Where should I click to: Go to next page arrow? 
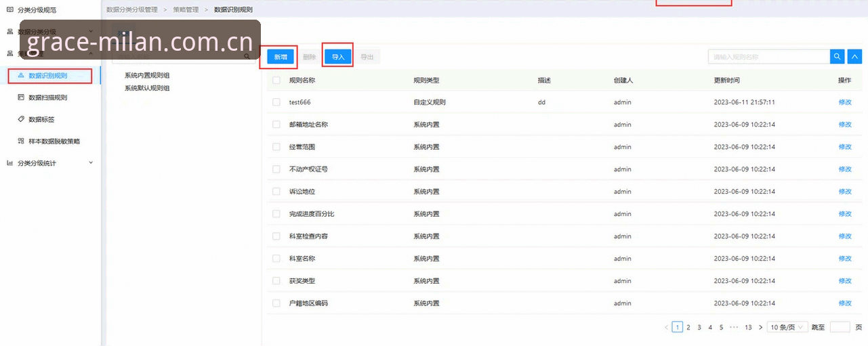pos(761,327)
